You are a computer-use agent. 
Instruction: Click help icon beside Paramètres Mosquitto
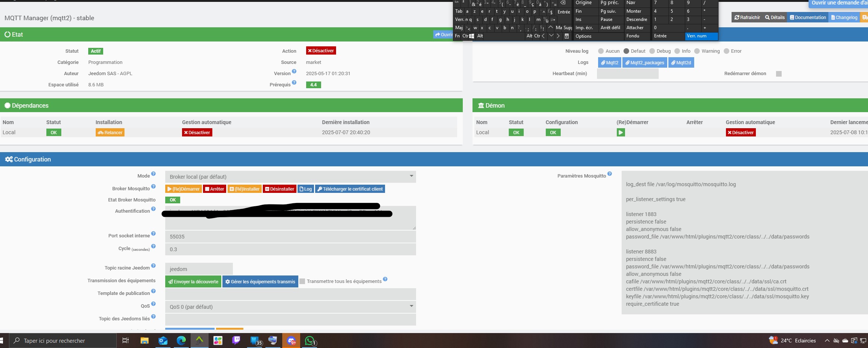coord(610,174)
